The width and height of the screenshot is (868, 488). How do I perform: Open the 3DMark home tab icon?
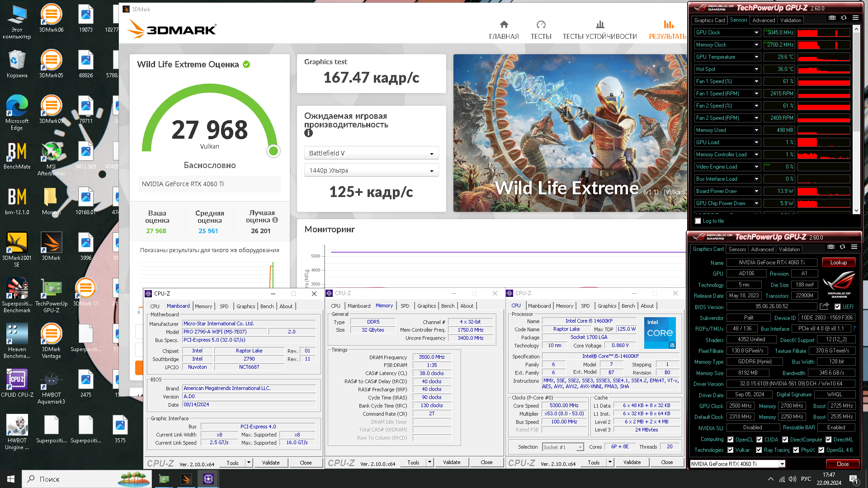[504, 24]
